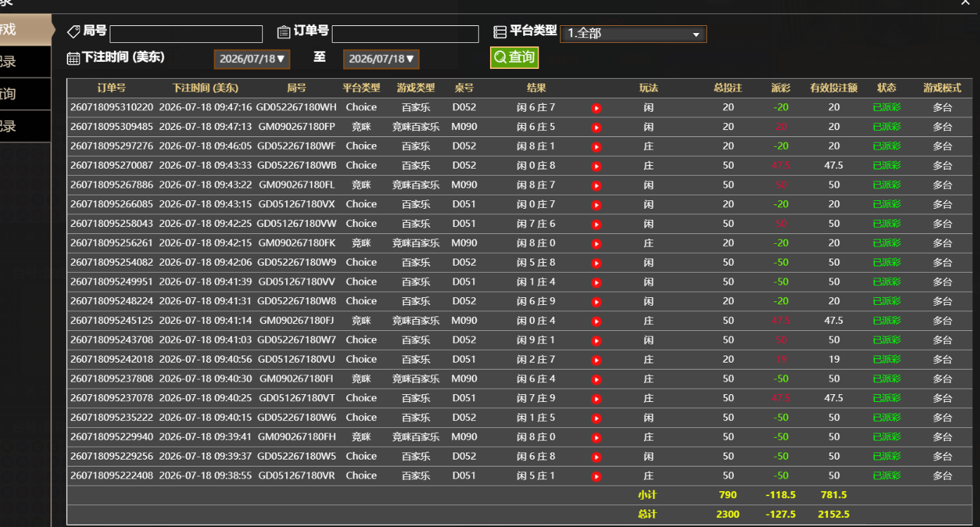Click the clipboard icon beside 订单号

pyautogui.click(x=283, y=32)
